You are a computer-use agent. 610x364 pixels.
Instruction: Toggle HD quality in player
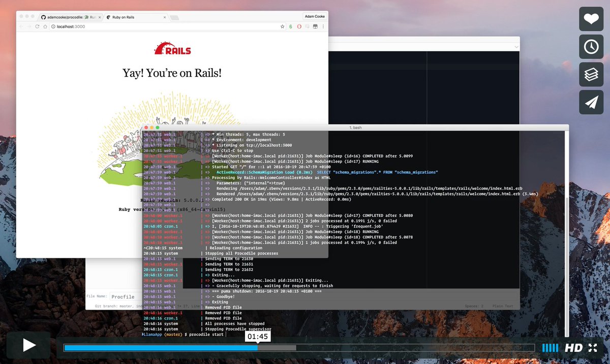click(x=573, y=348)
